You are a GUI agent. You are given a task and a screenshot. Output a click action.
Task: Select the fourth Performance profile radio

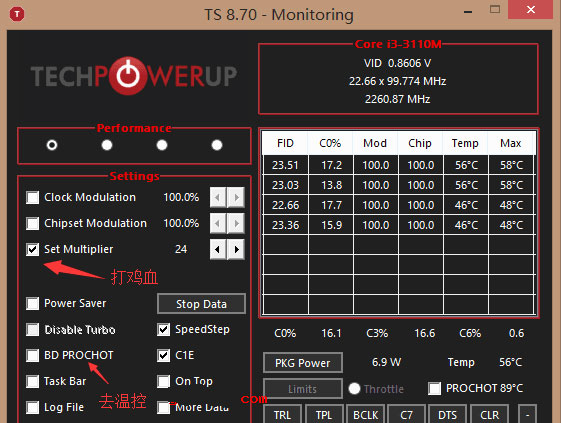[x=217, y=145]
